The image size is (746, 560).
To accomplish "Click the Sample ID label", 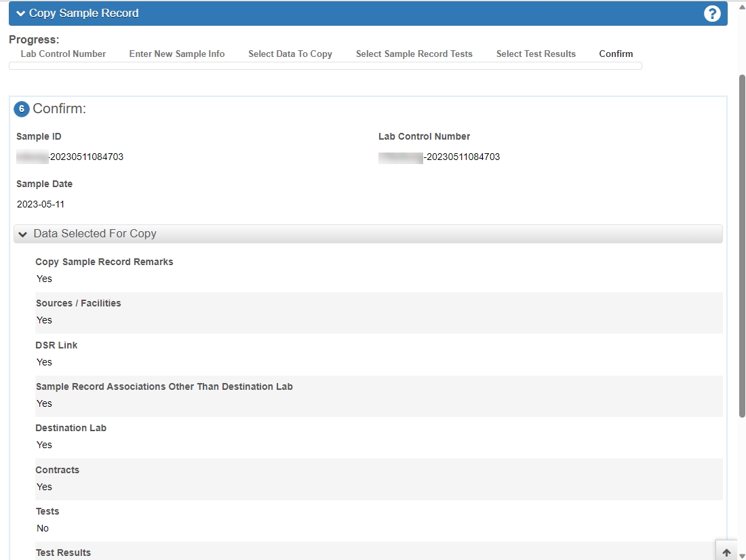I will click(39, 136).
